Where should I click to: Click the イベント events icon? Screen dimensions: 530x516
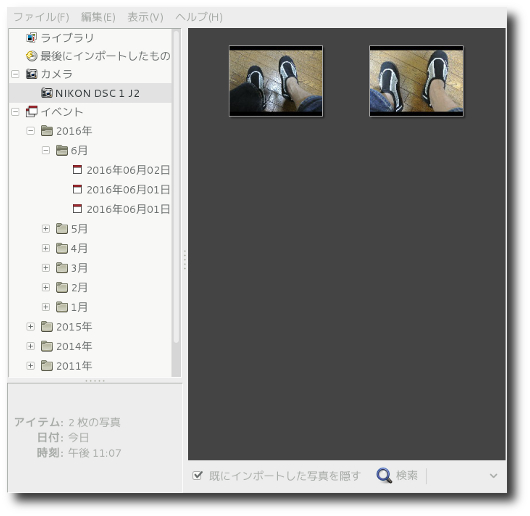(x=31, y=112)
